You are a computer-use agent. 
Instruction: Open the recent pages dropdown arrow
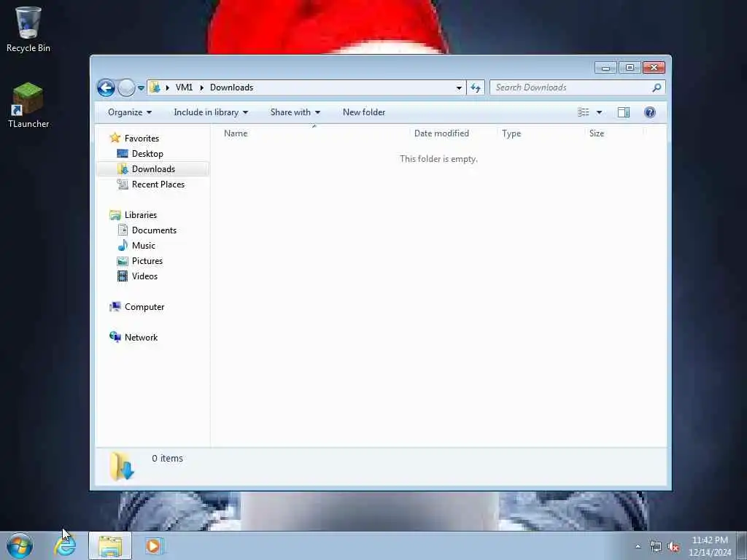141,87
